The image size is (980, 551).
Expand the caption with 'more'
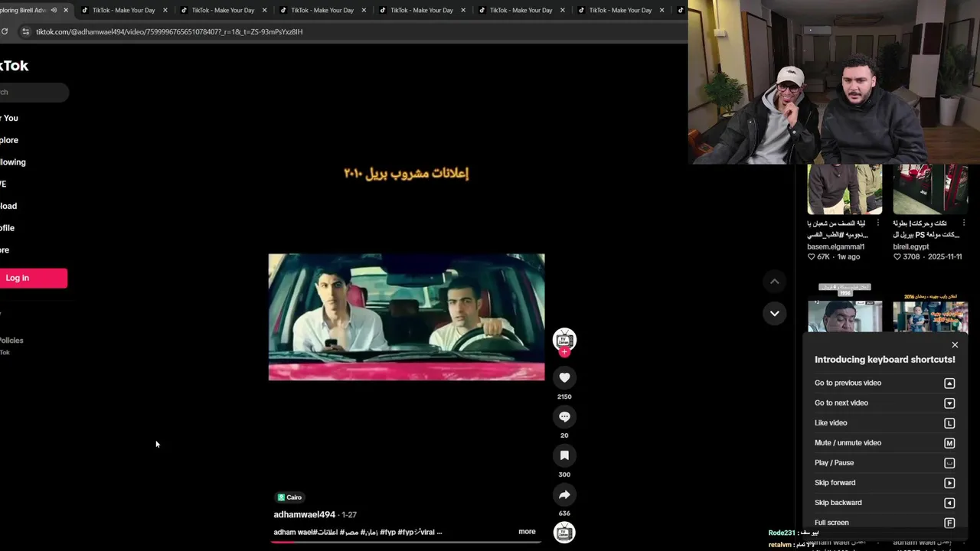coord(527,532)
